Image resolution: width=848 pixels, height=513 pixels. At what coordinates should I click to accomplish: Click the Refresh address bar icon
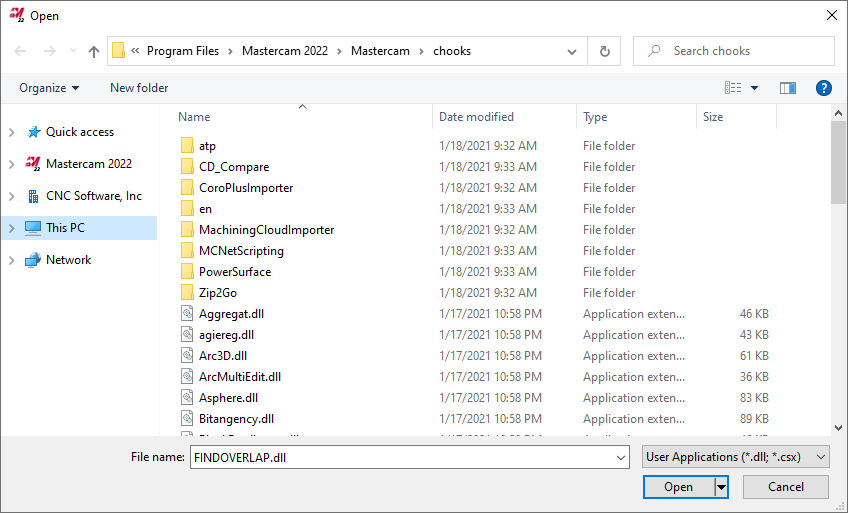pos(605,51)
